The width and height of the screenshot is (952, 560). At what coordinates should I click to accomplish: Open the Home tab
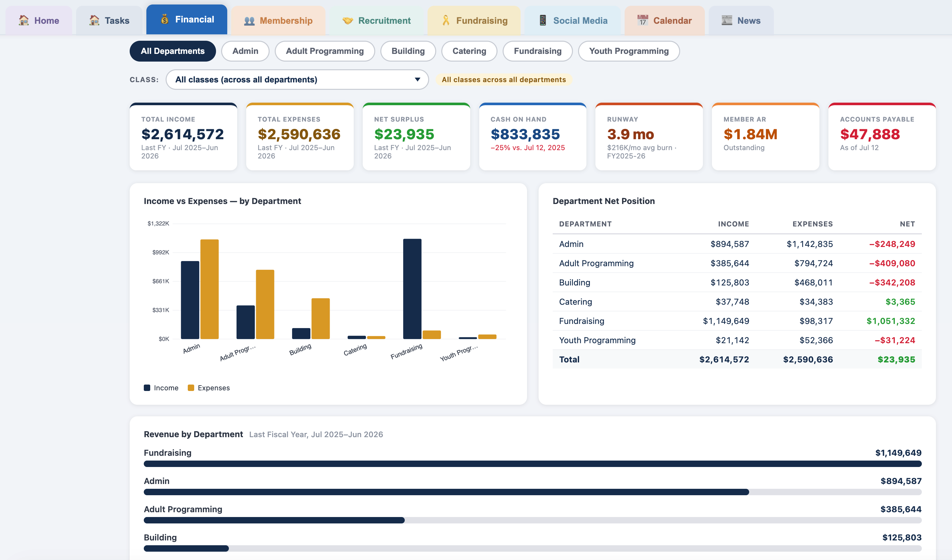point(39,21)
